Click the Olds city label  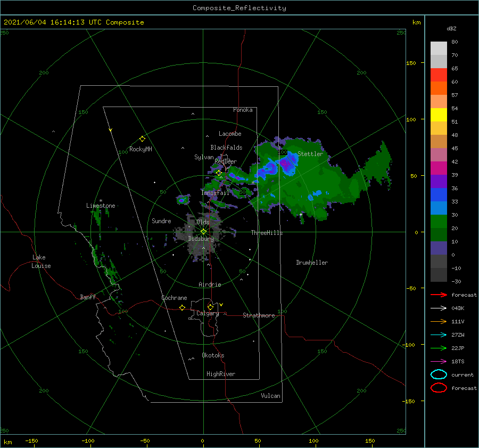point(203,222)
